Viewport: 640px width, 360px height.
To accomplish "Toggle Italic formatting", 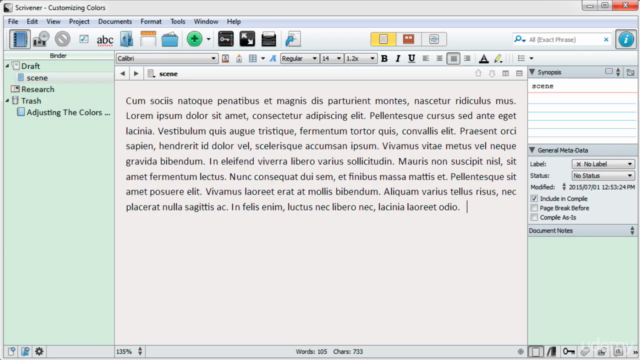I will click(398, 58).
